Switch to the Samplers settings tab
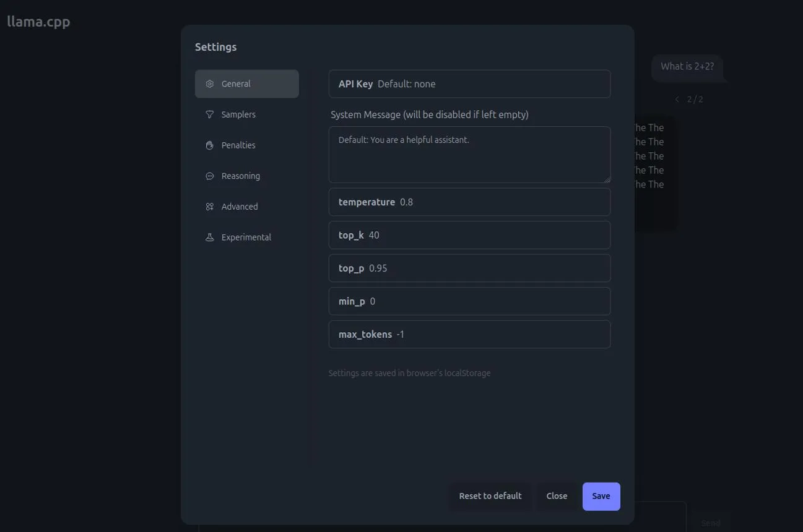Screen dimensions: 803x532 tap(247, 114)
